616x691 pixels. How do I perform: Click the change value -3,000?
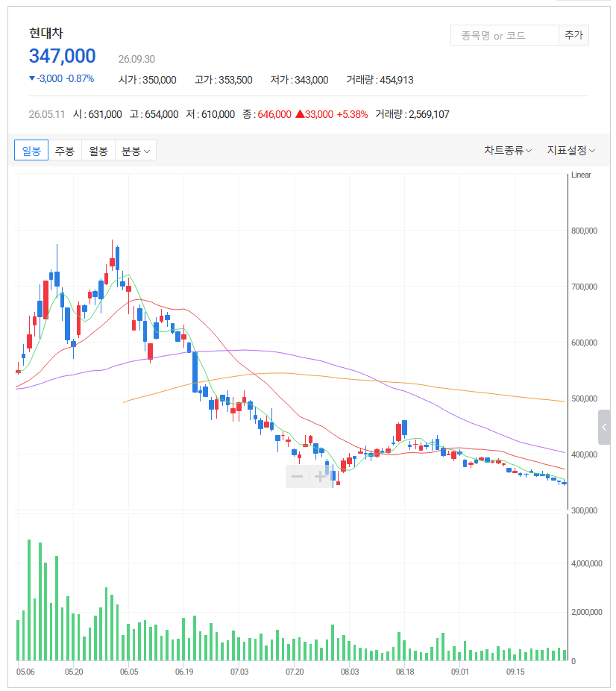49,79
